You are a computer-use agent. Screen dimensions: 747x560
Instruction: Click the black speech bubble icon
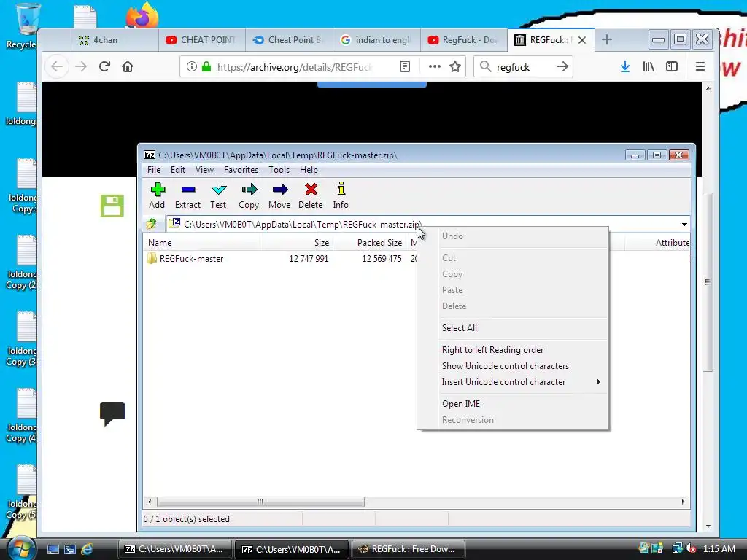(112, 414)
